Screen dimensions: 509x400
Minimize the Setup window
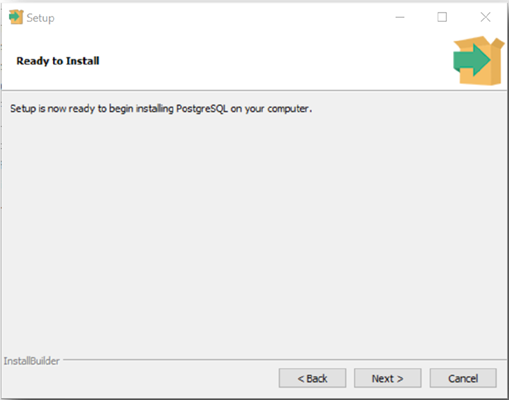pos(400,17)
